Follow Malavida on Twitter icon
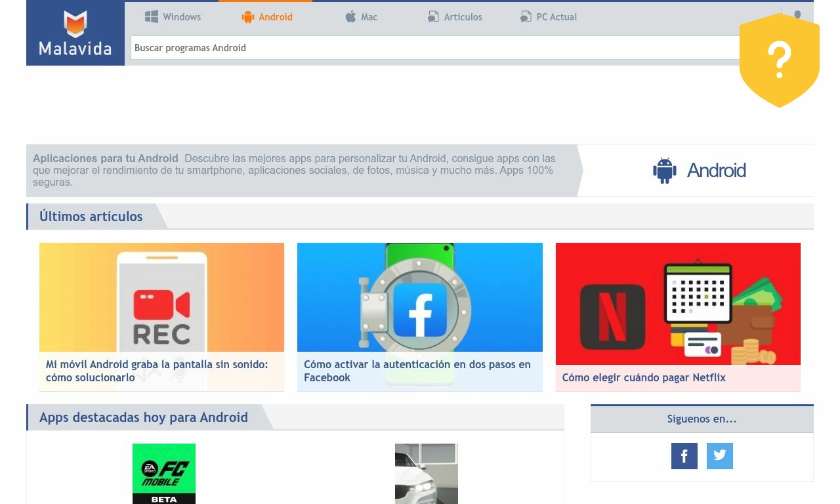The width and height of the screenshot is (840, 504). click(x=720, y=456)
